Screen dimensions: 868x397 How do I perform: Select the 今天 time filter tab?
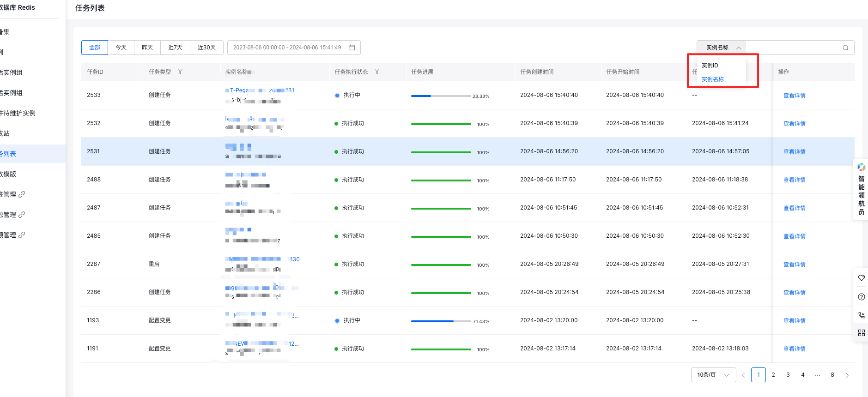121,48
